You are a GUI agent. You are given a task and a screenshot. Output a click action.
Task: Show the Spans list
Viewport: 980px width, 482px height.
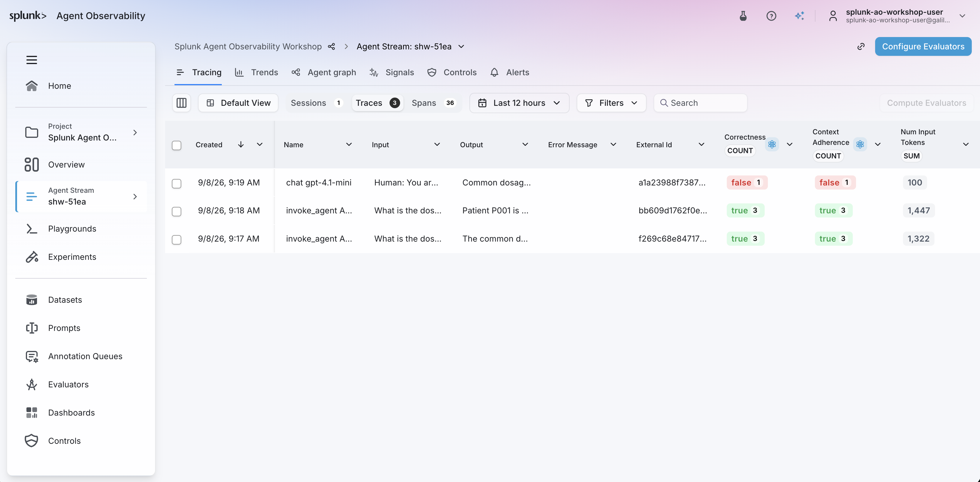coord(434,103)
